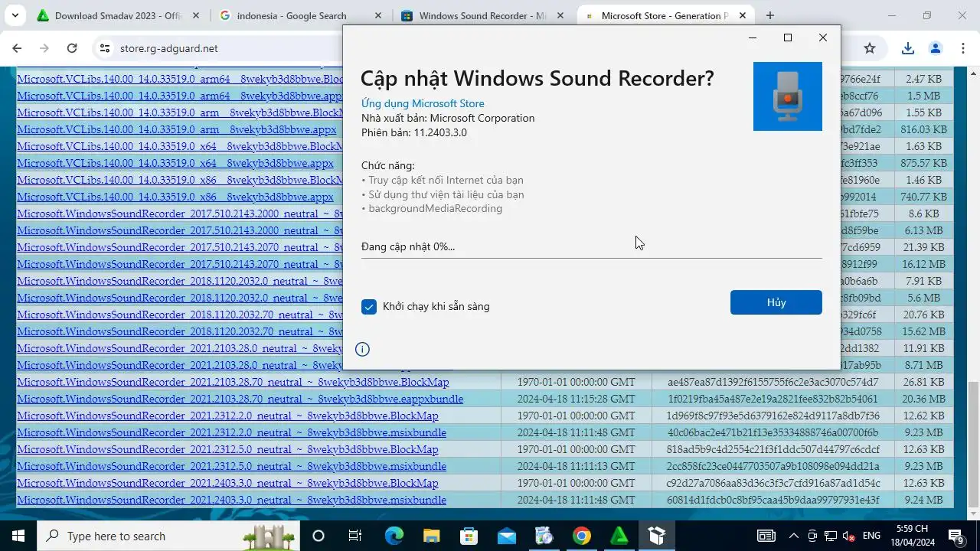Image resolution: width=980 pixels, height=551 pixels.
Task: Click the 'Đang cập nhật 0%' progress bar
Action: point(591,257)
